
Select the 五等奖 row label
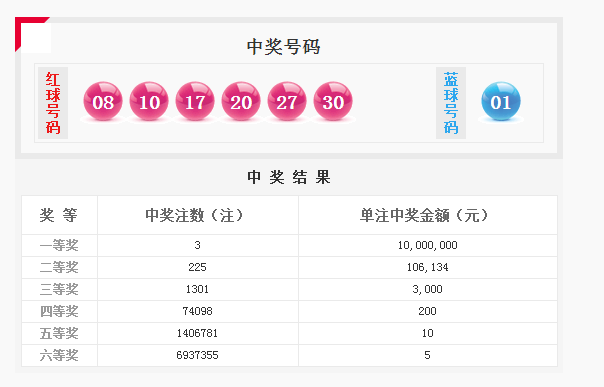(x=59, y=333)
